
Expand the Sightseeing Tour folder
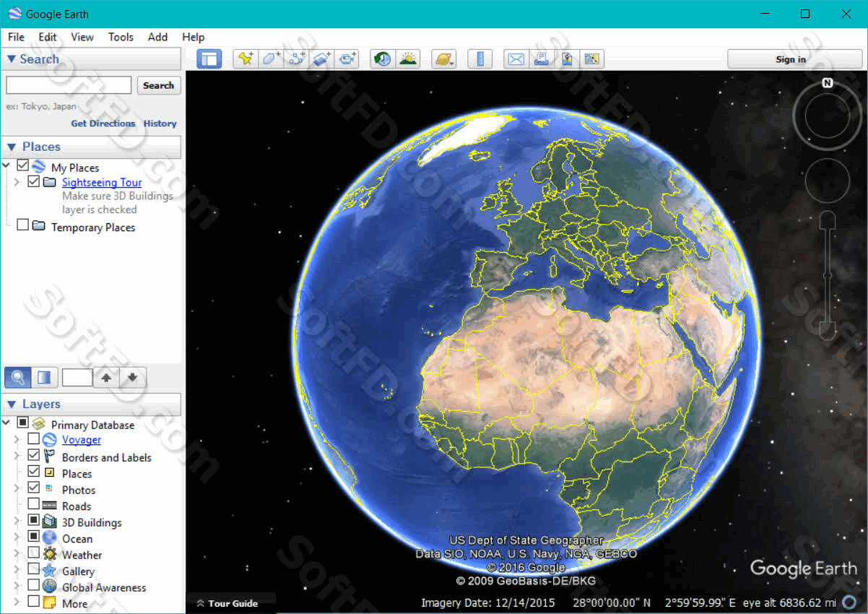[17, 182]
